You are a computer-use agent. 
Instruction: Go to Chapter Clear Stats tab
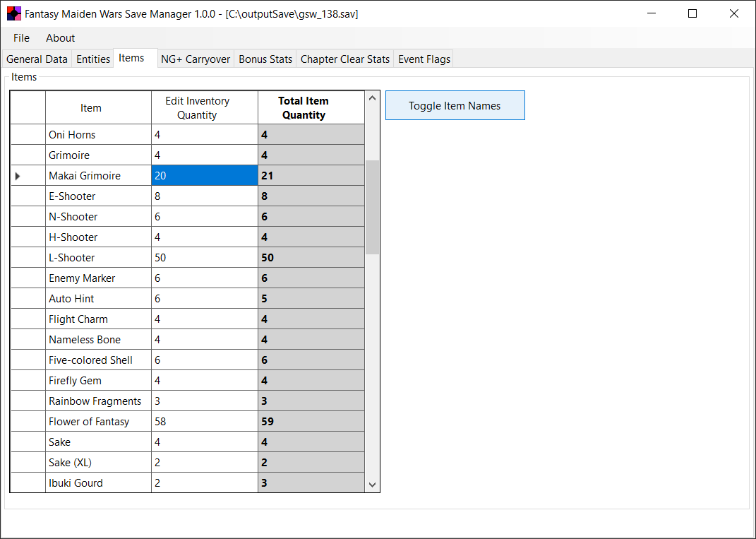(x=344, y=59)
